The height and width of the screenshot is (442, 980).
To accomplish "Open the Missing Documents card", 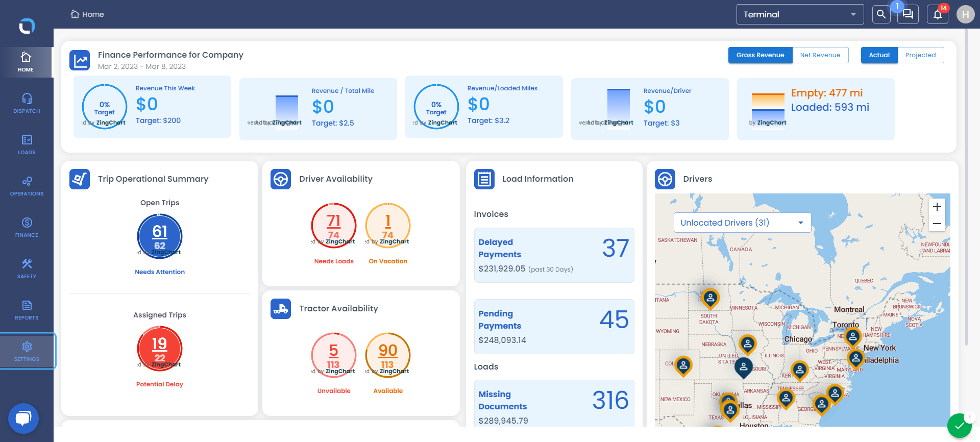I will tap(554, 403).
